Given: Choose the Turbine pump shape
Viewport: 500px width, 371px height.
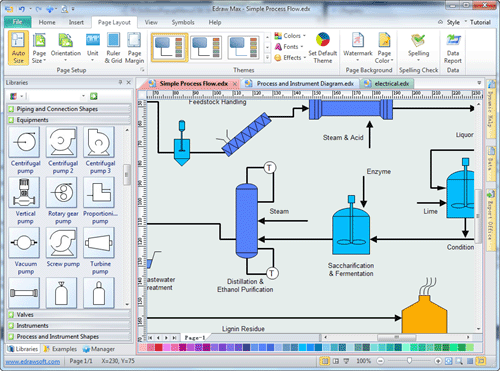Looking at the screenshot, I should (x=99, y=243).
